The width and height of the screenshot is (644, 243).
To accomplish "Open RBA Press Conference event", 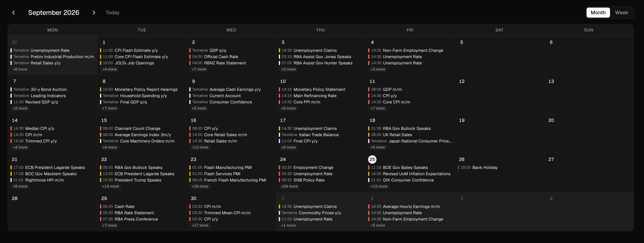I will point(142,219).
